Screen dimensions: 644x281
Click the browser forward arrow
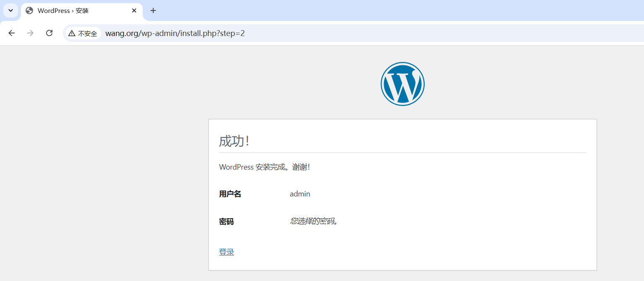(x=30, y=33)
